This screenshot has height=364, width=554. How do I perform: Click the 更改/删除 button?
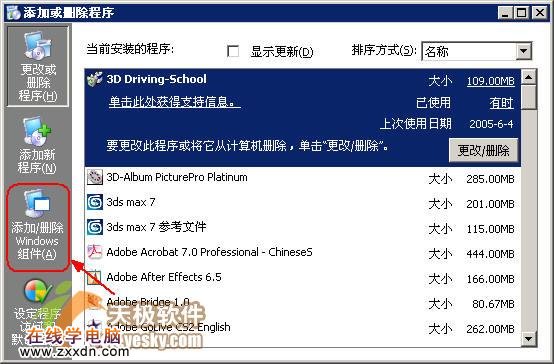point(483,150)
